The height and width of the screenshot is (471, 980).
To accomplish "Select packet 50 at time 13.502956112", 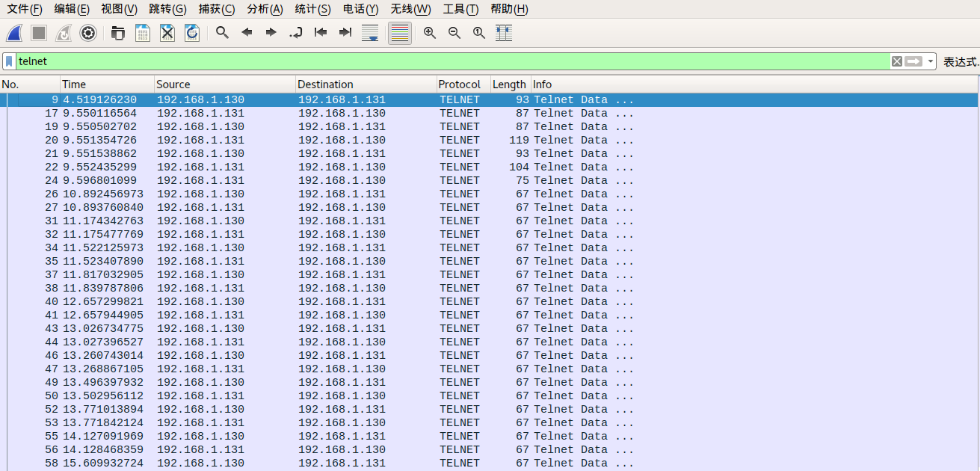I will coord(490,395).
